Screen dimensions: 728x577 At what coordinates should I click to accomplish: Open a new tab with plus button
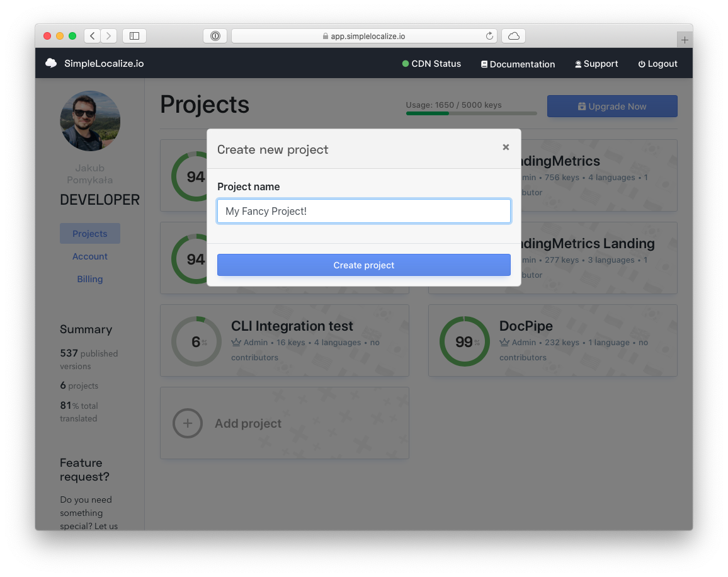(x=685, y=40)
